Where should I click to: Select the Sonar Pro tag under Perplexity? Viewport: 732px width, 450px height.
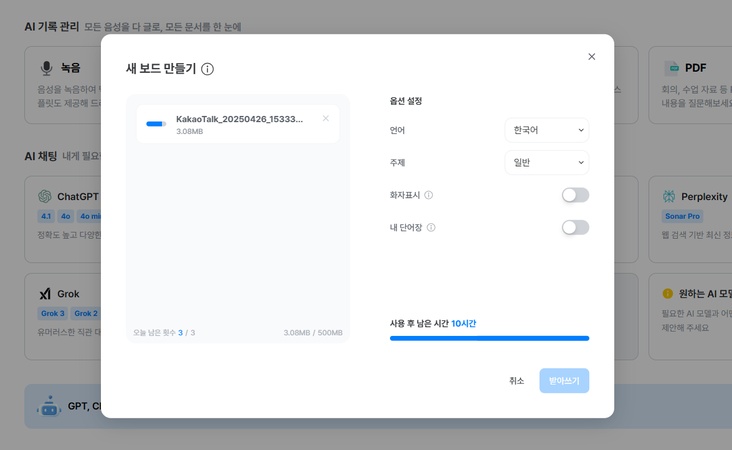pos(682,216)
